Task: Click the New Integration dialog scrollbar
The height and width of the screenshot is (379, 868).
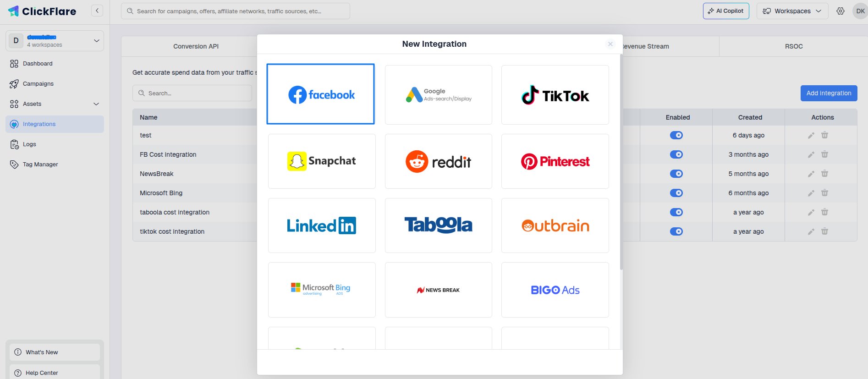Action: click(621, 162)
